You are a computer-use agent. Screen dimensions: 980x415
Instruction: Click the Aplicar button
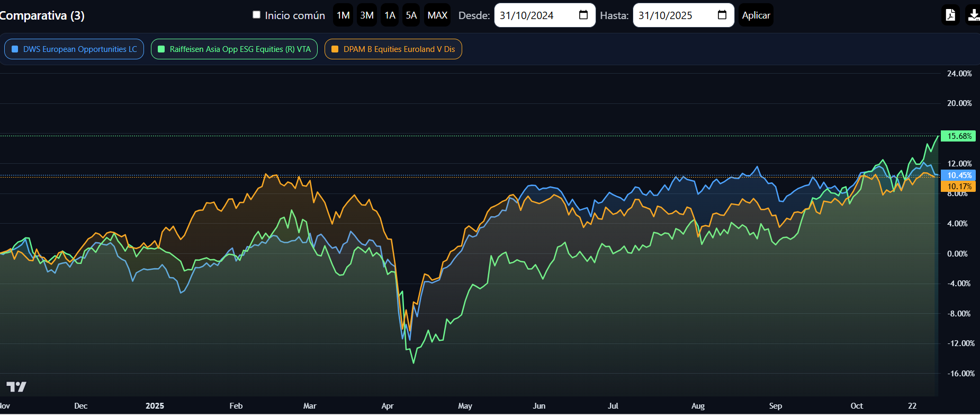[756, 15]
